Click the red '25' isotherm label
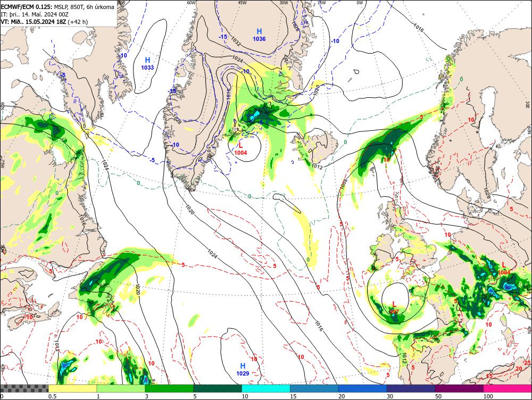 (527, 363)
